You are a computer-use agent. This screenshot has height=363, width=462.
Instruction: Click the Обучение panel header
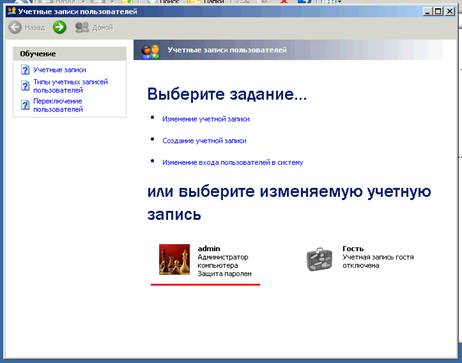pyautogui.click(x=70, y=54)
